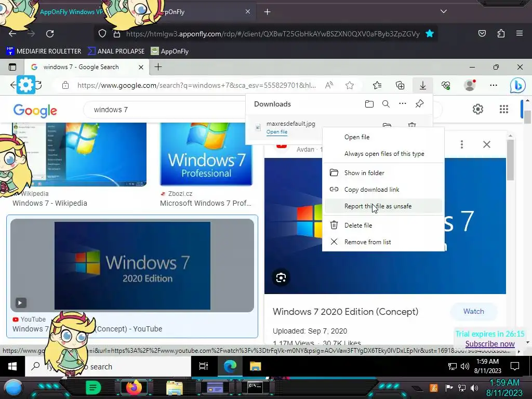Click the host Start orb

click(13, 388)
